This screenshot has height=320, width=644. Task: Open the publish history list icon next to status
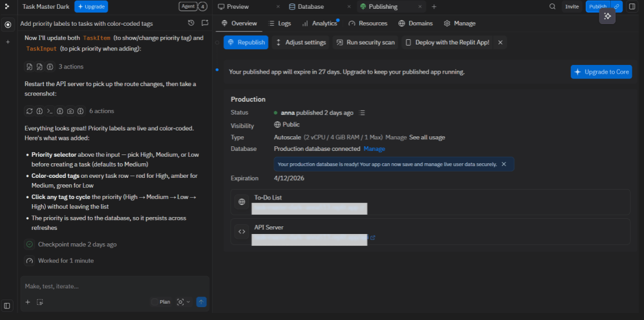coord(362,112)
